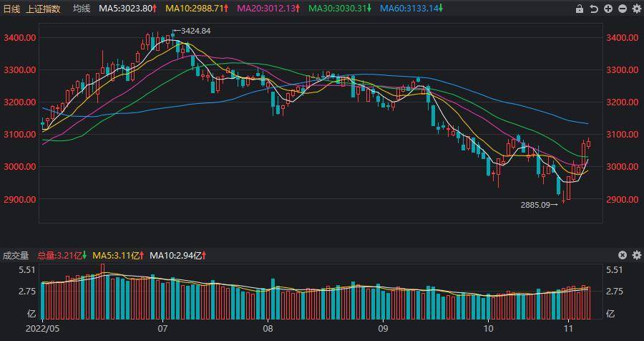Image resolution: width=644 pixels, height=341 pixels.
Task: Zoom in with the plus icon
Action: (x=608, y=9)
